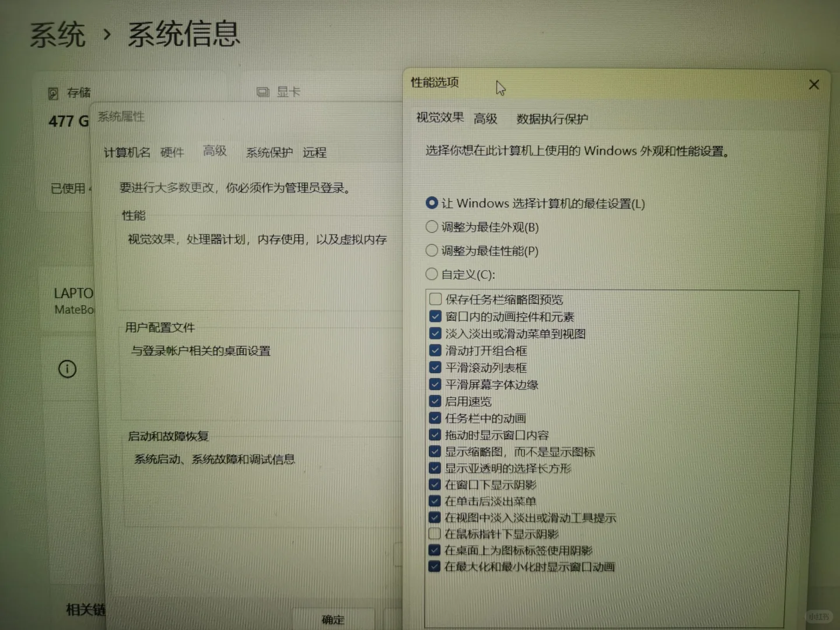840x630 pixels.
Task: Select 调整为最佳外观 option
Action: (x=432, y=227)
